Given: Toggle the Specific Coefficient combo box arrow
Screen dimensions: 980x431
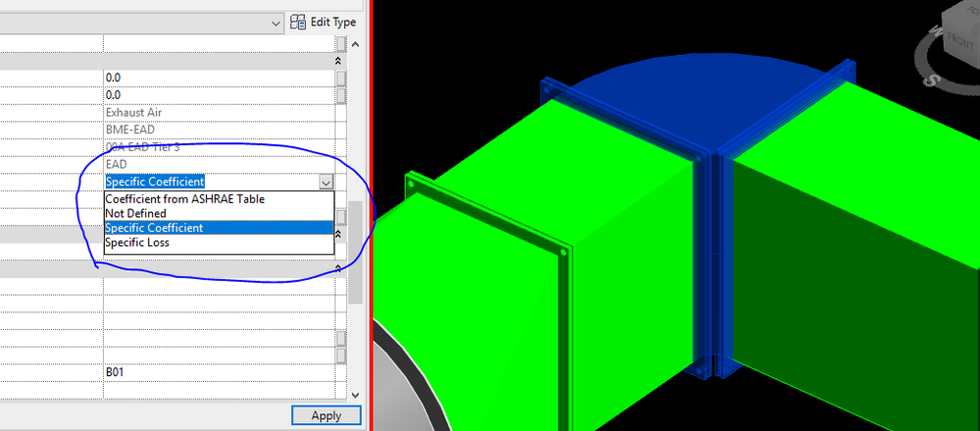Looking at the screenshot, I should [x=326, y=182].
